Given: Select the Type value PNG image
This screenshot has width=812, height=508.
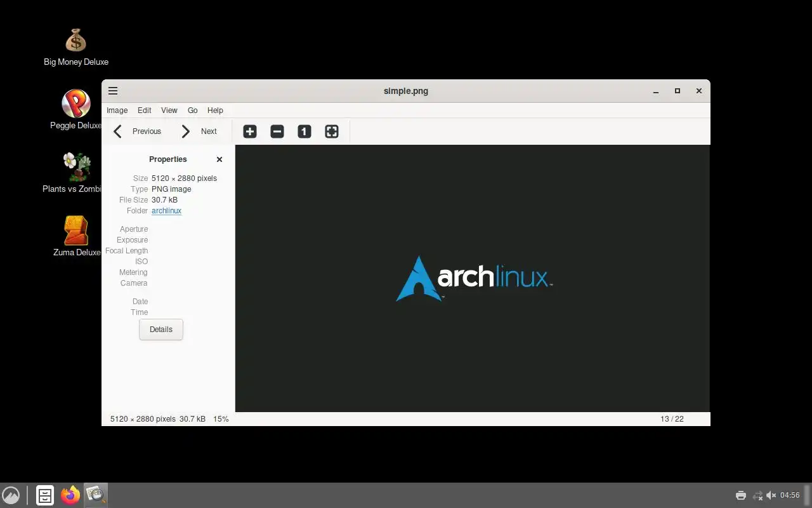Looking at the screenshot, I should coord(171,189).
